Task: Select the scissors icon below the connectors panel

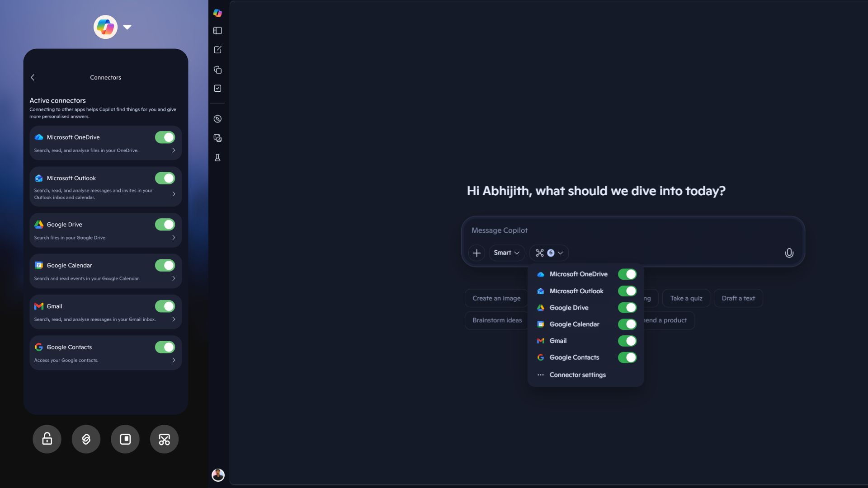Action: click(164, 439)
